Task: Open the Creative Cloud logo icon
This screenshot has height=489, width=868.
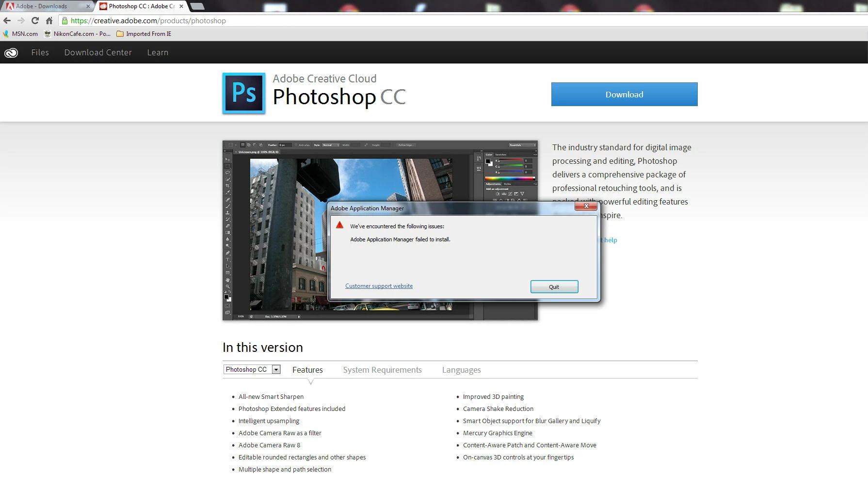Action: 11,53
